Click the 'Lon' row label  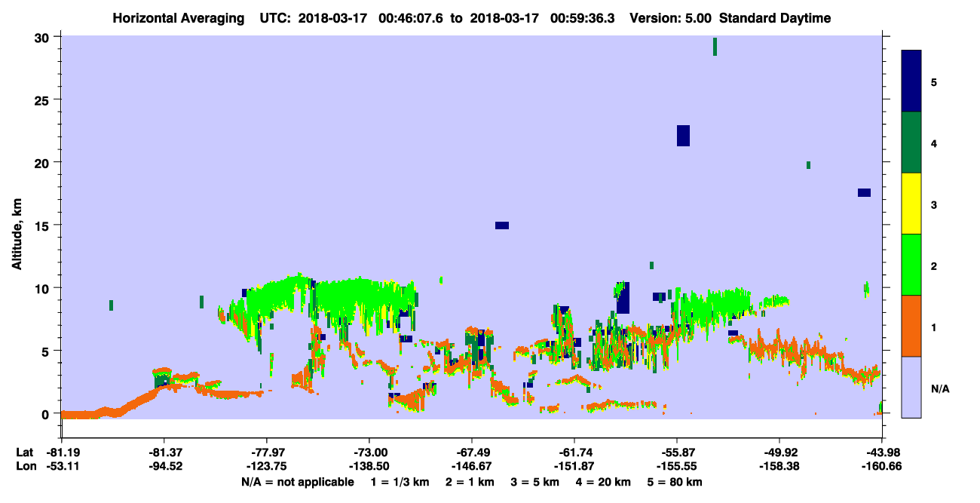(x=26, y=467)
